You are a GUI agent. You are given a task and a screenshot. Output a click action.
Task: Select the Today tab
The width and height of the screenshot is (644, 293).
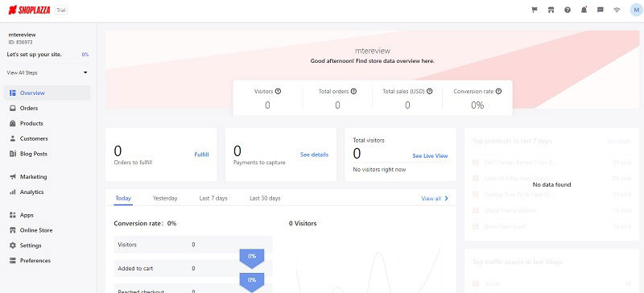123,198
